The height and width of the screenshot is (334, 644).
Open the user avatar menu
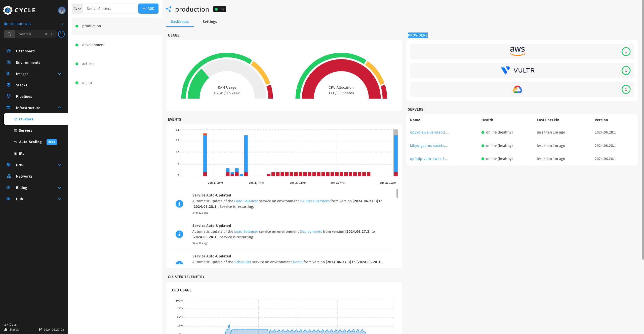point(62,10)
